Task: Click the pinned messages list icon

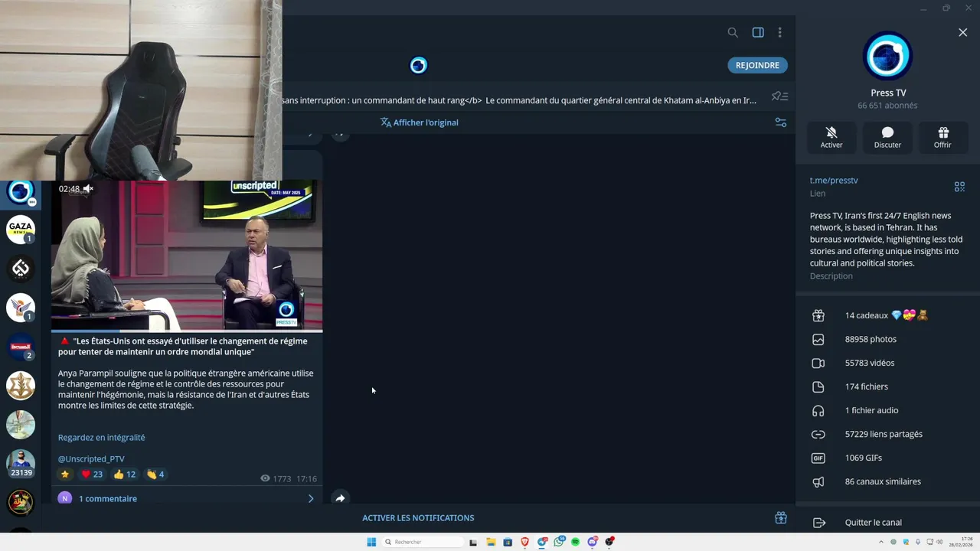Action: (x=779, y=96)
